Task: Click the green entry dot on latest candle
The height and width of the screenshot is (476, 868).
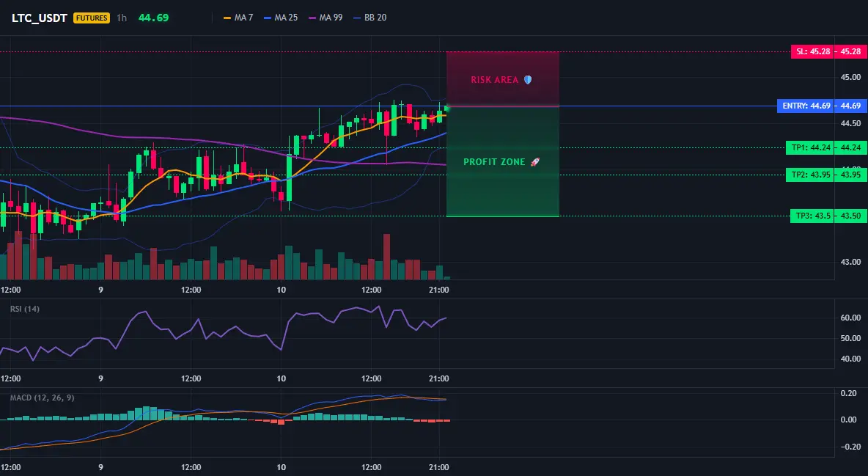Action: tap(447, 109)
